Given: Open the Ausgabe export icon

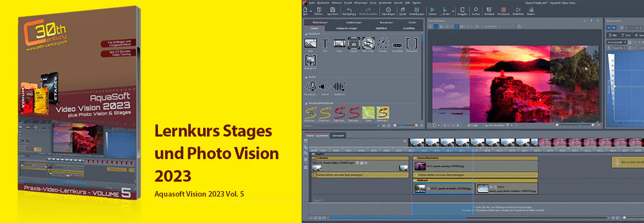Looking at the screenshot, I should [463, 10].
